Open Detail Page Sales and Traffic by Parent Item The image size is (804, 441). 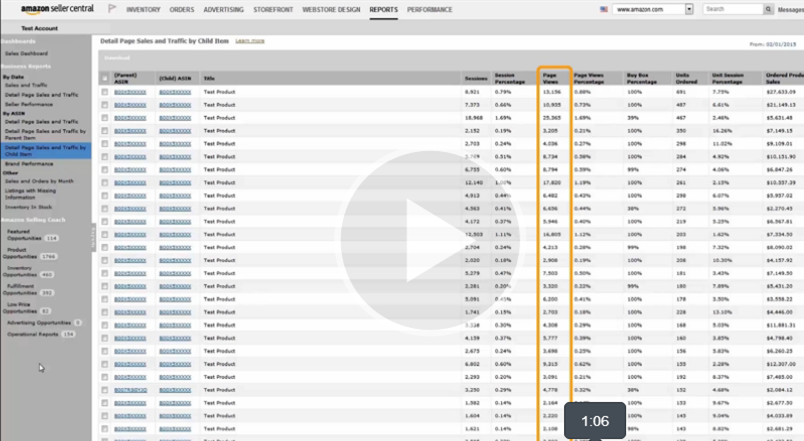pyautogui.click(x=45, y=134)
